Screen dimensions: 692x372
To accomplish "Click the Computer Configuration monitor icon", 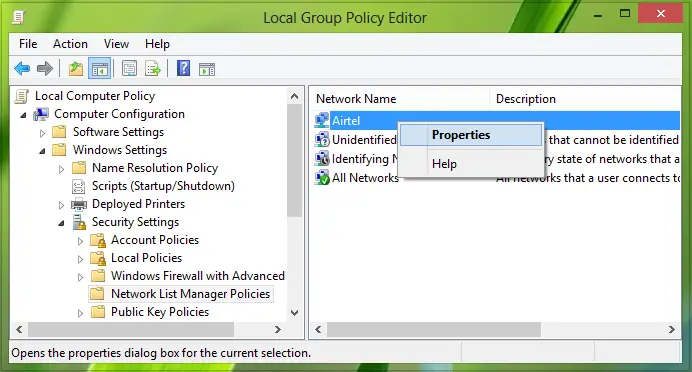I will (x=41, y=114).
